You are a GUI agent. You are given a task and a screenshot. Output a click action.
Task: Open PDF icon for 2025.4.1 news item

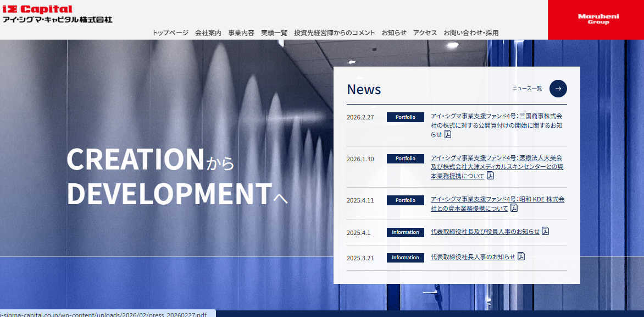click(545, 231)
